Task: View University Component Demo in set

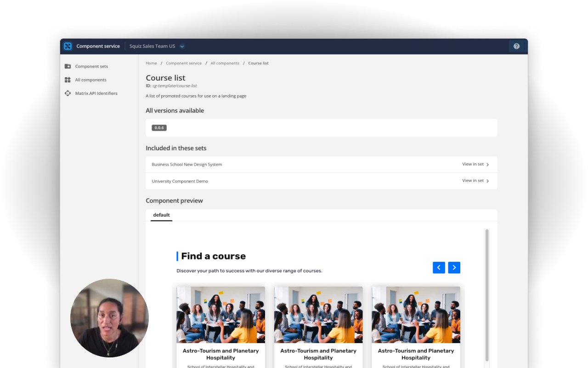Action: 475,181
